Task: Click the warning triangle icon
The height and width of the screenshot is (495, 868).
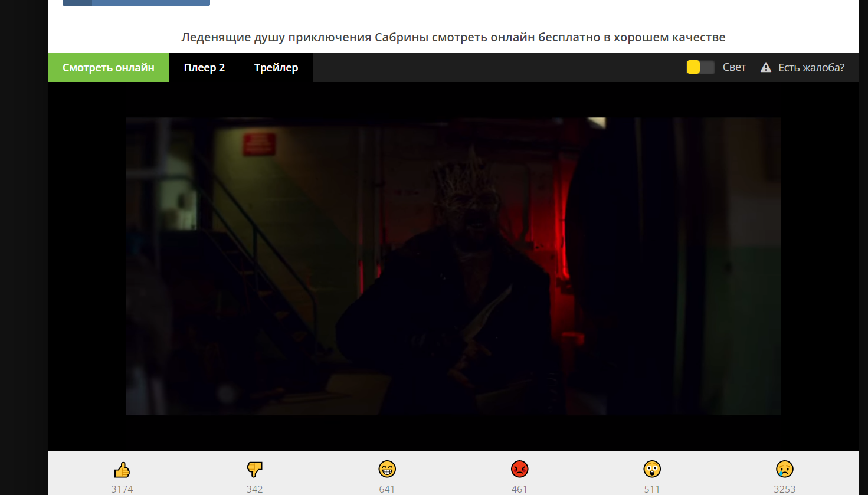Action: 766,67
